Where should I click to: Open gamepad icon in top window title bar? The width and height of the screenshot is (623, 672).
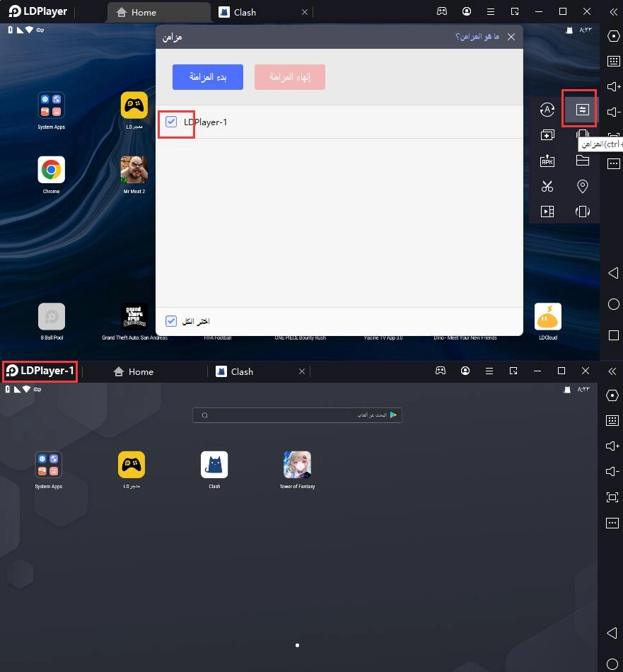442,11
